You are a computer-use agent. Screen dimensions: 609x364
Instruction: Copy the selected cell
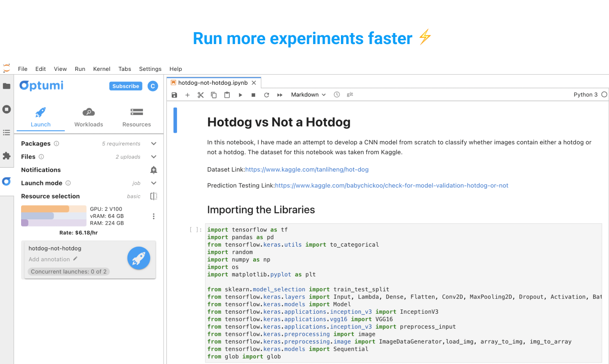click(214, 95)
